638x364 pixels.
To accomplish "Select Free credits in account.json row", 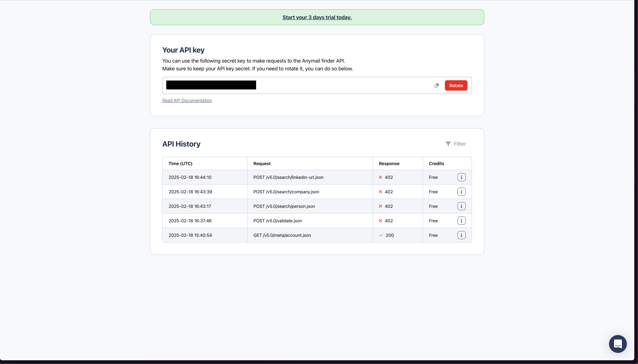I will [433, 235].
